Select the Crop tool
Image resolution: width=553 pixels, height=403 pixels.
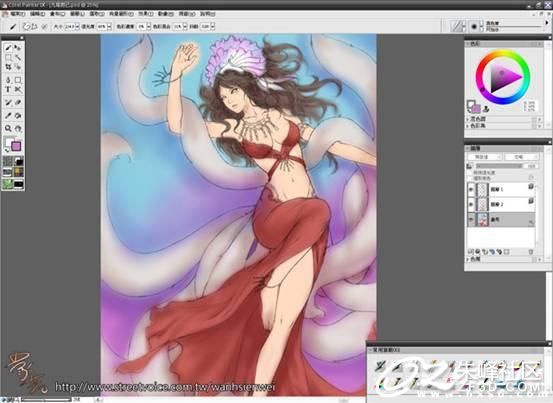pos(8,67)
